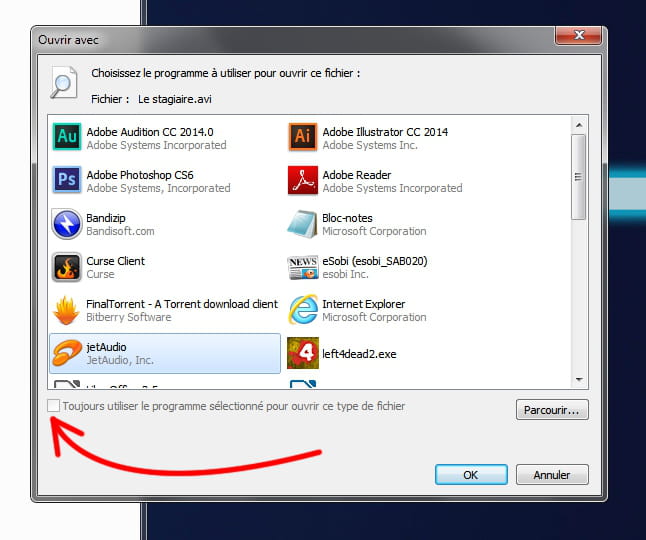Click the 'Bloc-notes' name text
646x540 pixels.
(347, 218)
